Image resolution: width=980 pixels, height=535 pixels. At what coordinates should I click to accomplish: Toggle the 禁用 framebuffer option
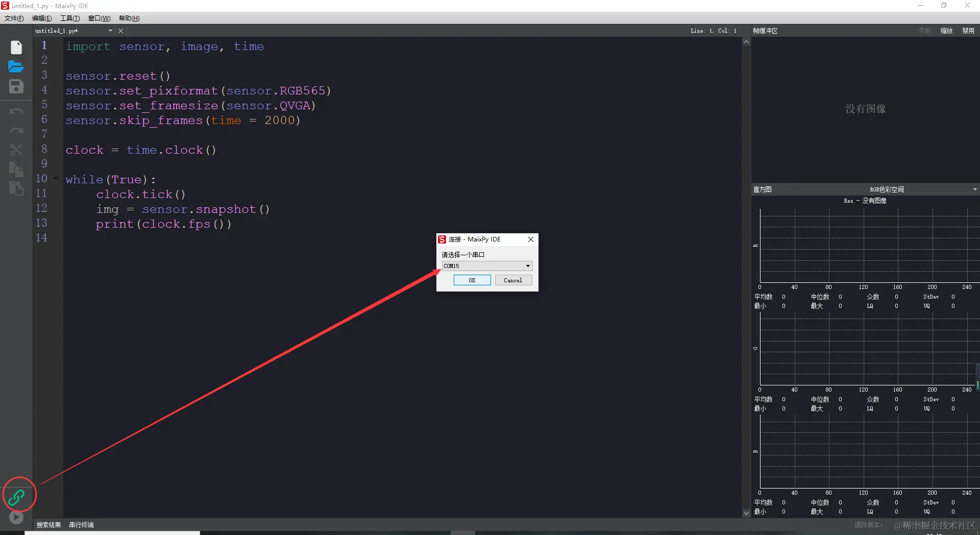pyautogui.click(x=968, y=31)
